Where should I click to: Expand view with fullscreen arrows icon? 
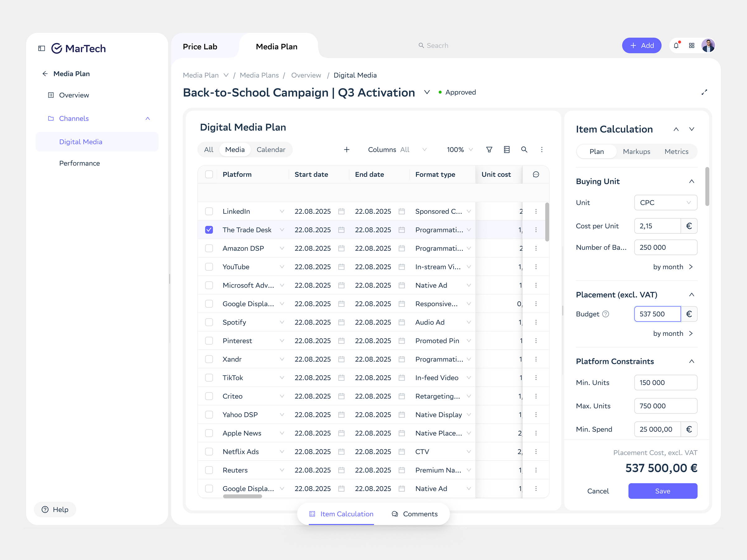pos(704,92)
